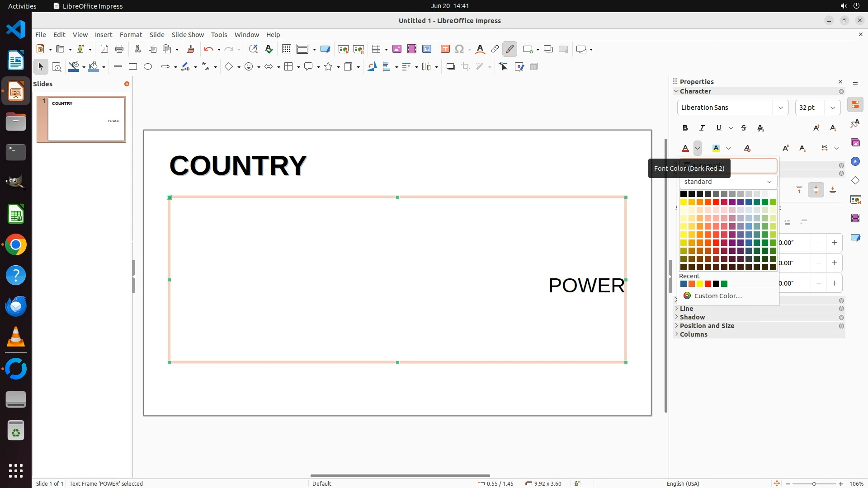Click the Display Grid icon
The height and width of the screenshot is (488, 868).
(286, 49)
